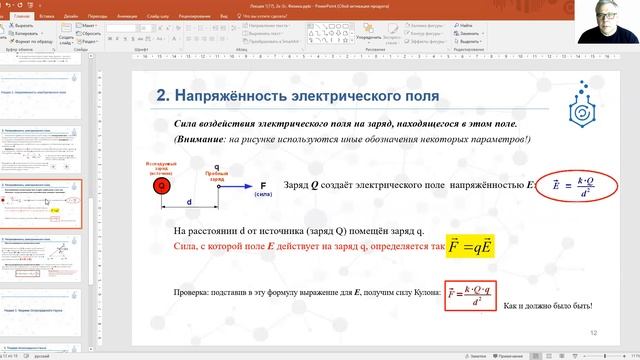Open font color swatch button (A)
Screen dimensions: 640x360
pos(174,39)
